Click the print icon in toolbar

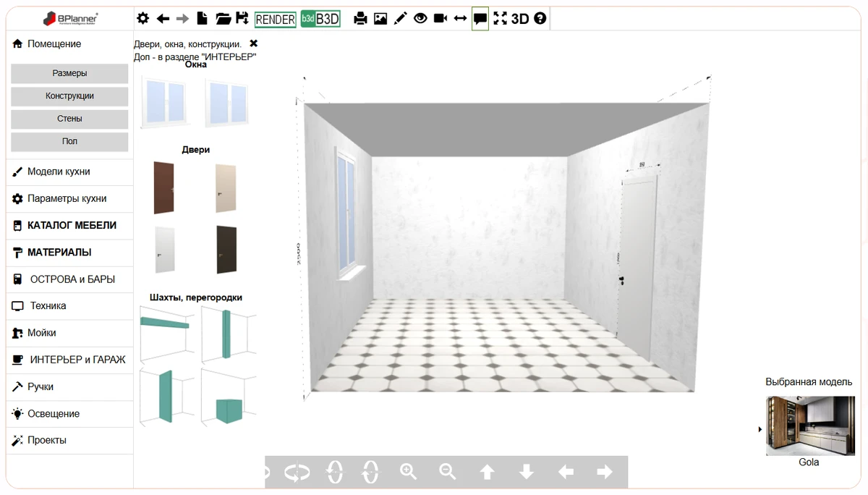tap(360, 19)
